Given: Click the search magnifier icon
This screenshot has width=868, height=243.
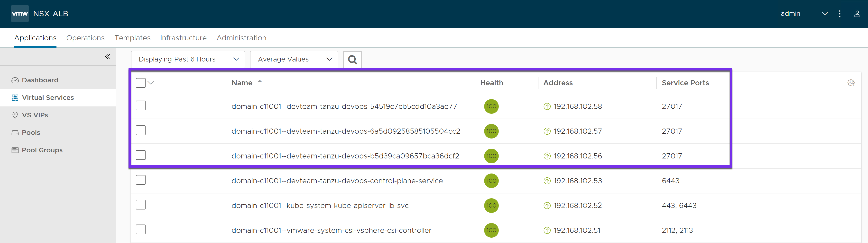Looking at the screenshot, I should [x=352, y=60].
